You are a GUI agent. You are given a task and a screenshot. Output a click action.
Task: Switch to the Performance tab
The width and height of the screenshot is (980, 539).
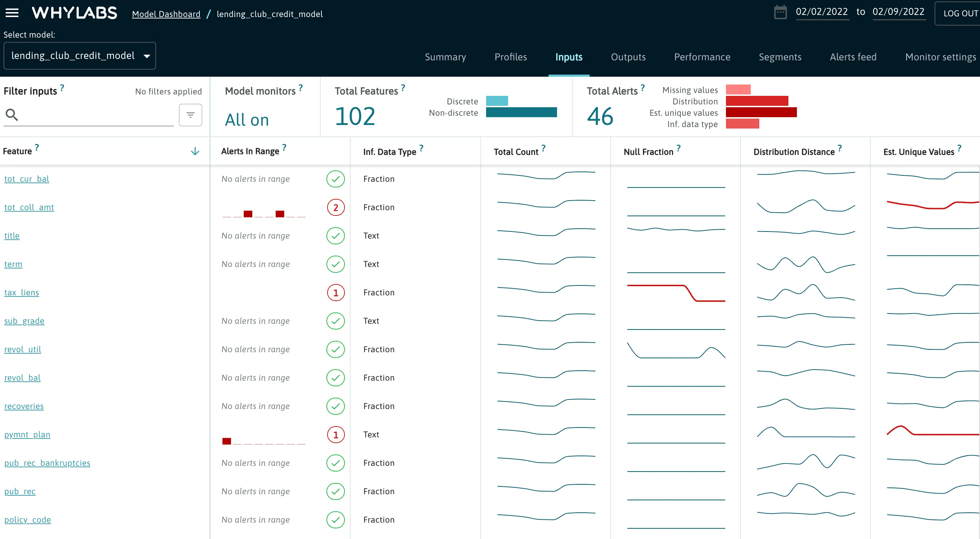(702, 57)
